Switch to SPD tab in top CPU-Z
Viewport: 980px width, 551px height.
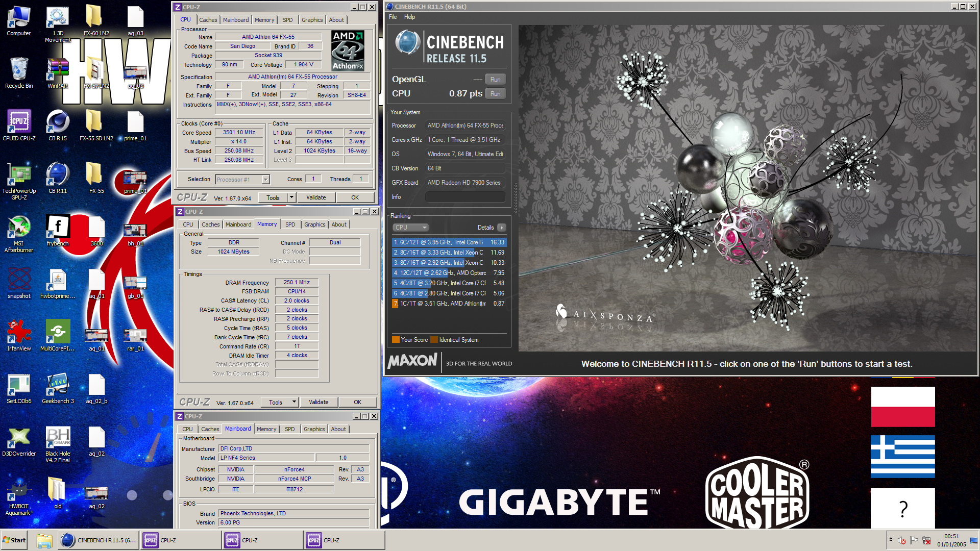(288, 20)
